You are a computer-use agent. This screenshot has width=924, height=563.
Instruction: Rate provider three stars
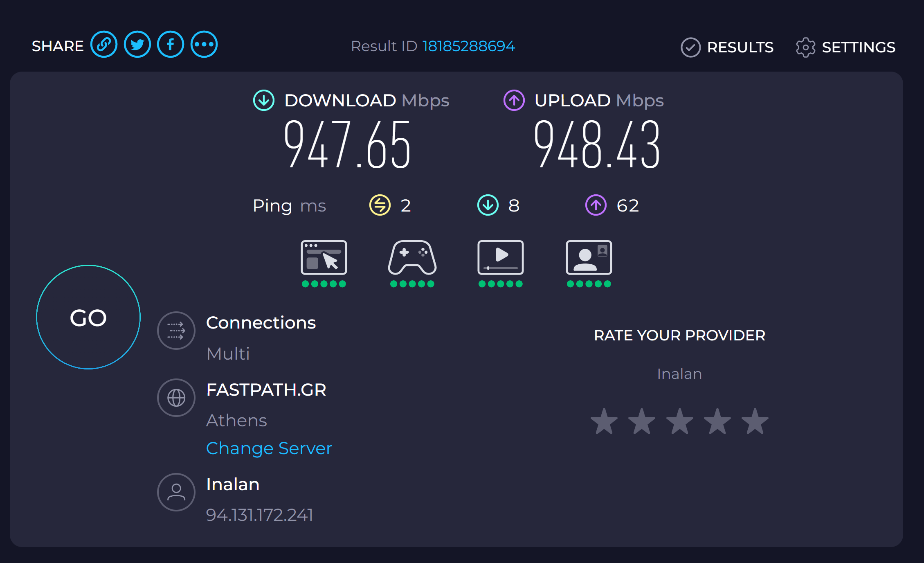[679, 421]
